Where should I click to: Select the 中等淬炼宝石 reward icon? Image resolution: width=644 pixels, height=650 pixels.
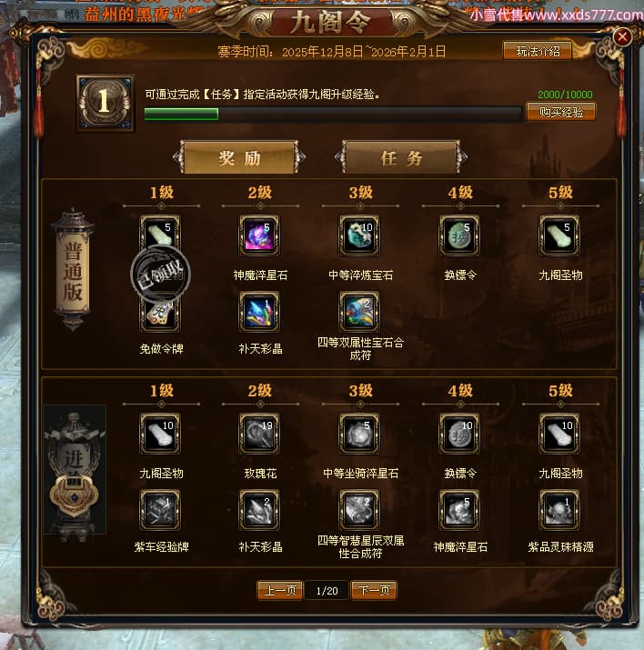click(359, 235)
